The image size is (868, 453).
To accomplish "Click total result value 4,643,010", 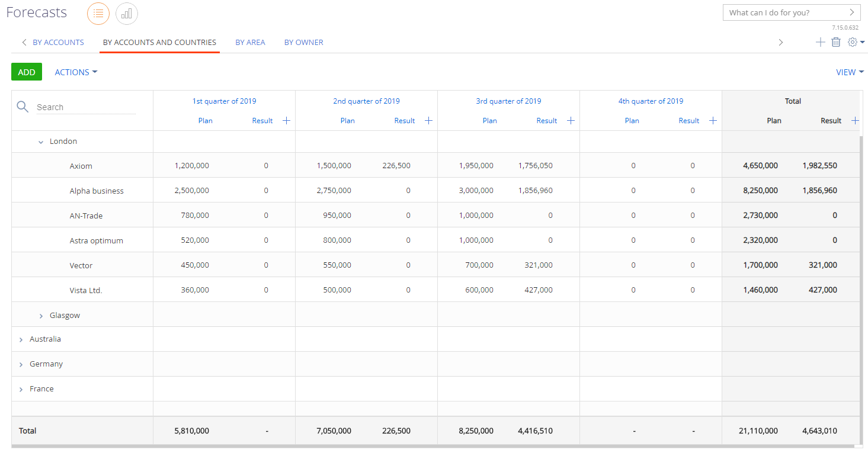I will pos(820,431).
